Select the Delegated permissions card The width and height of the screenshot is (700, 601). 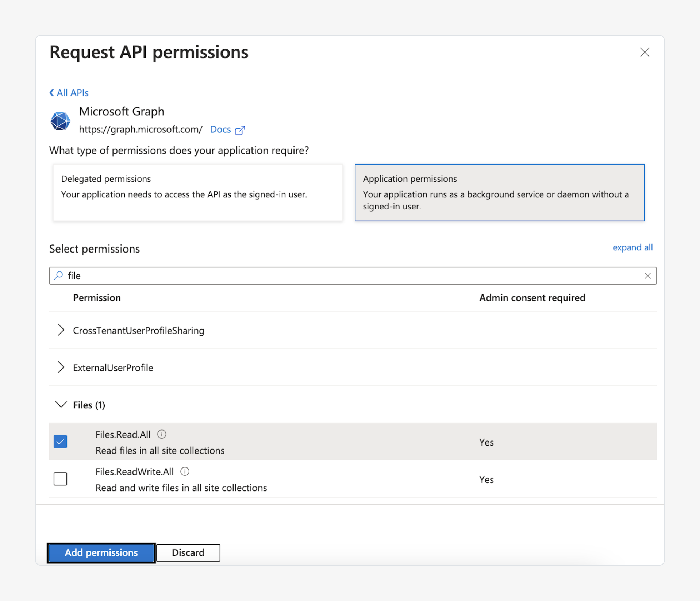(x=197, y=192)
